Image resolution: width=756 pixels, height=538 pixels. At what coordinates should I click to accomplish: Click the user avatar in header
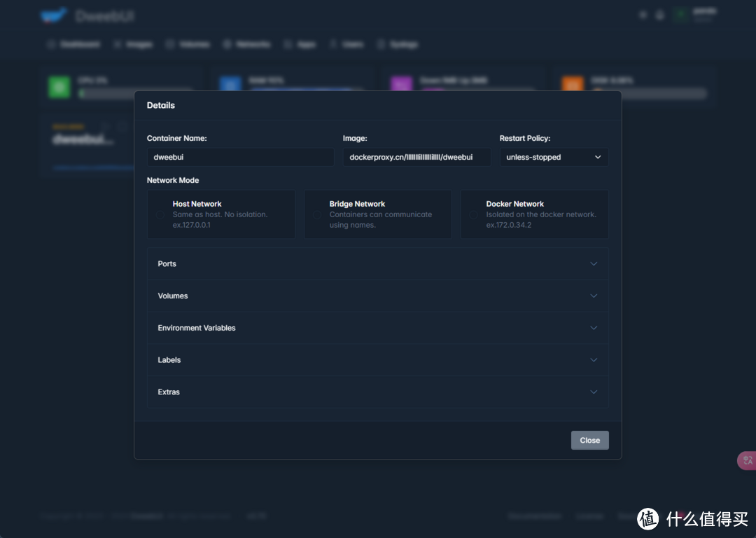coord(680,15)
